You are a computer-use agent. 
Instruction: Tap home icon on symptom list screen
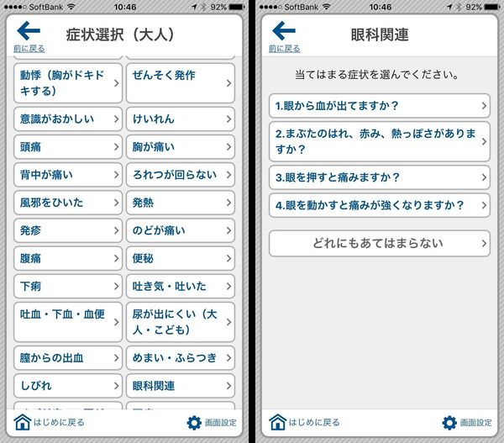(23, 422)
